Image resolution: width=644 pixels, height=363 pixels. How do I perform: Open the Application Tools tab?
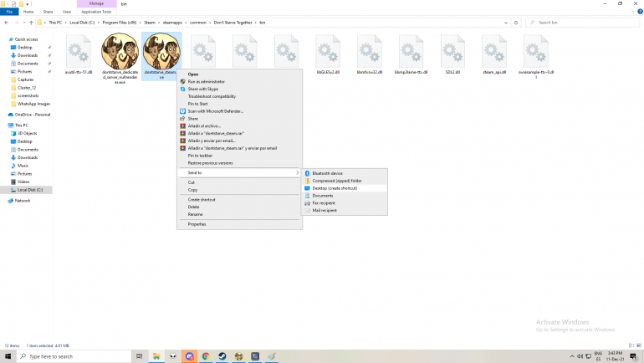click(96, 12)
